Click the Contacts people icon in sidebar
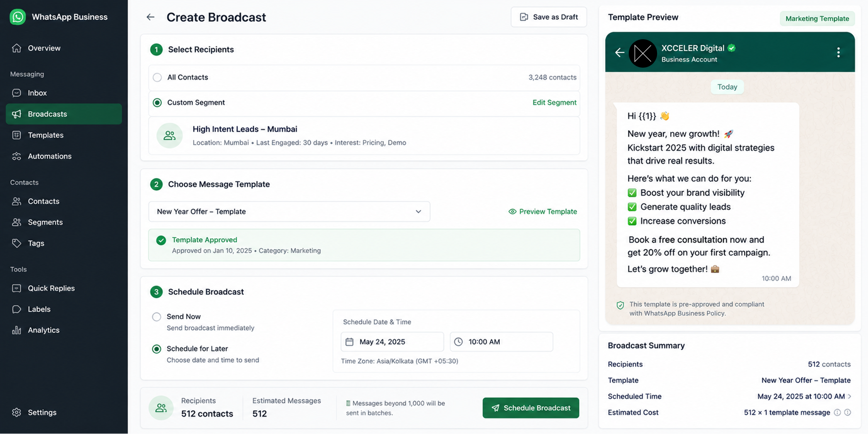This screenshot has width=868, height=434. [x=17, y=202]
